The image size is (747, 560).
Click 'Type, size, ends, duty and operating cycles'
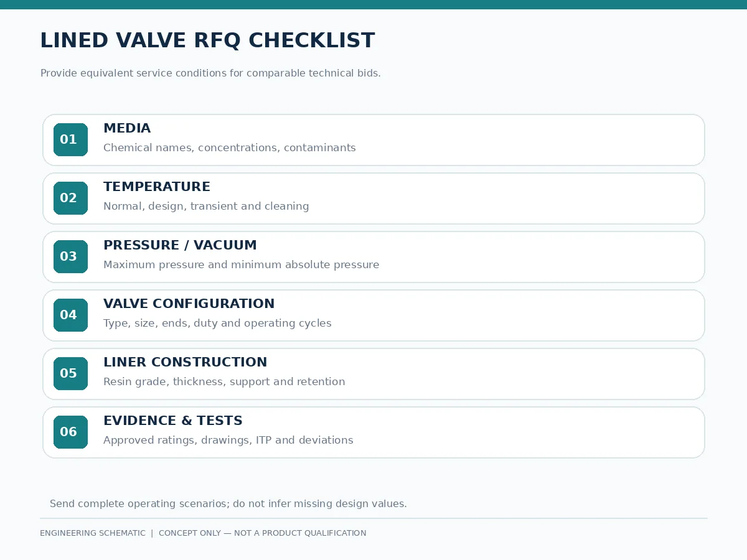click(x=217, y=324)
